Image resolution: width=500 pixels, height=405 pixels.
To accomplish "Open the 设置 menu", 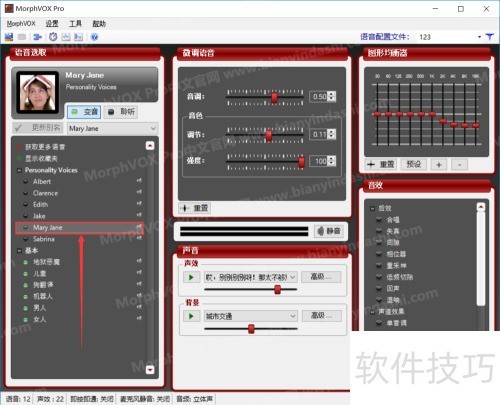I will click(52, 24).
